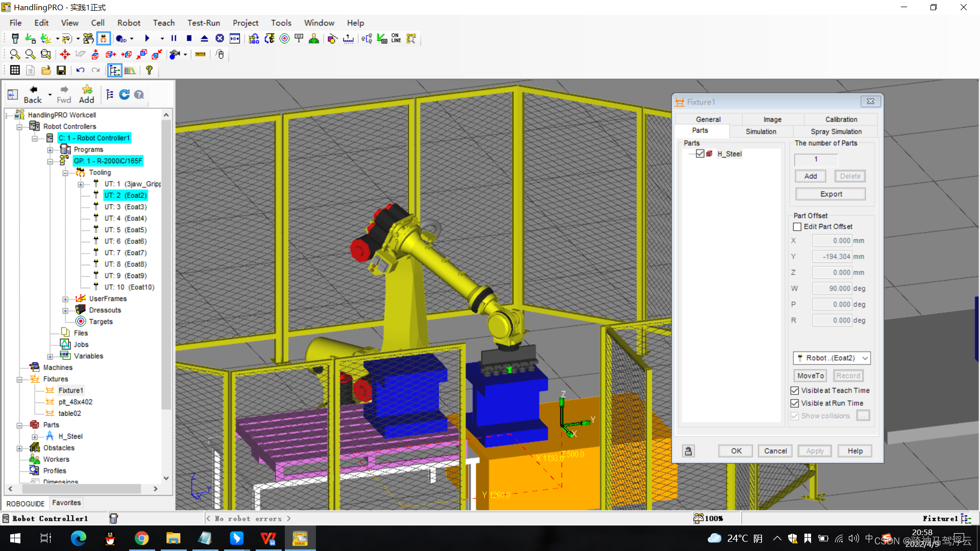This screenshot has height=551, width=980.
Task: Collapse the Fixtures tree node
Action: click(19, 380)
